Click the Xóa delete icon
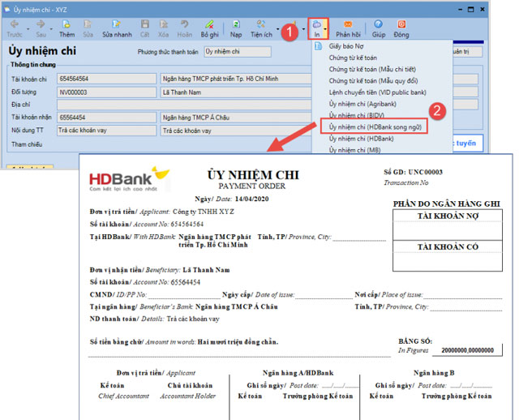The width and height of the screenshot is (519, 420). (162, 29)
